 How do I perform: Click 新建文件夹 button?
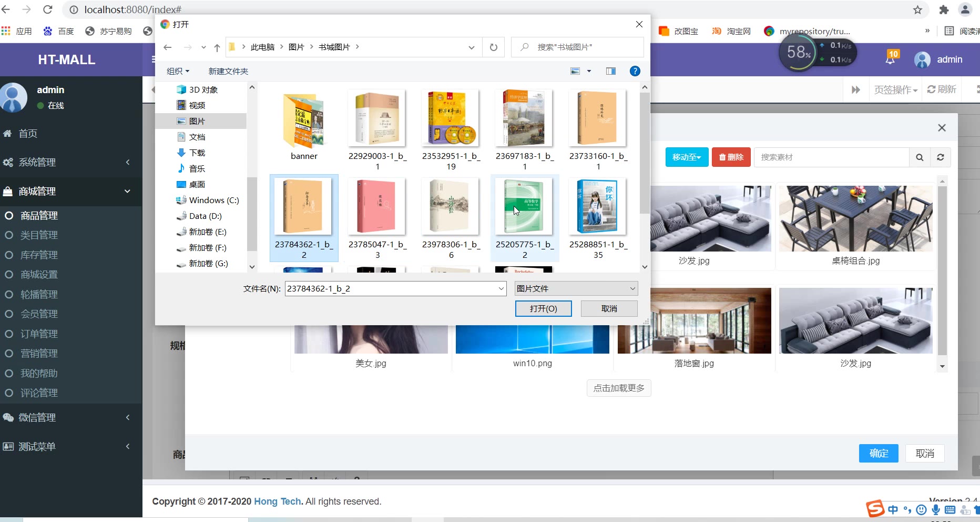(228, 71)
